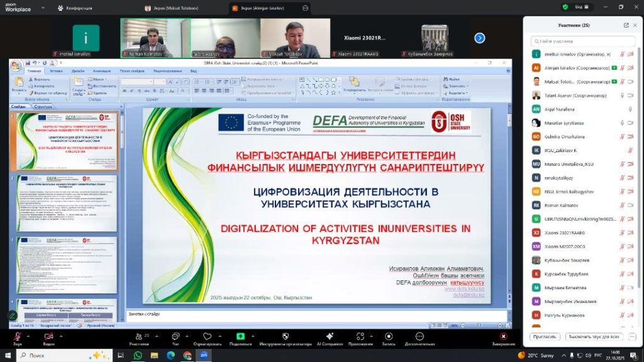Toggle the video camera button
Viewport: 644px width, 362px height.
pos(48,337)
